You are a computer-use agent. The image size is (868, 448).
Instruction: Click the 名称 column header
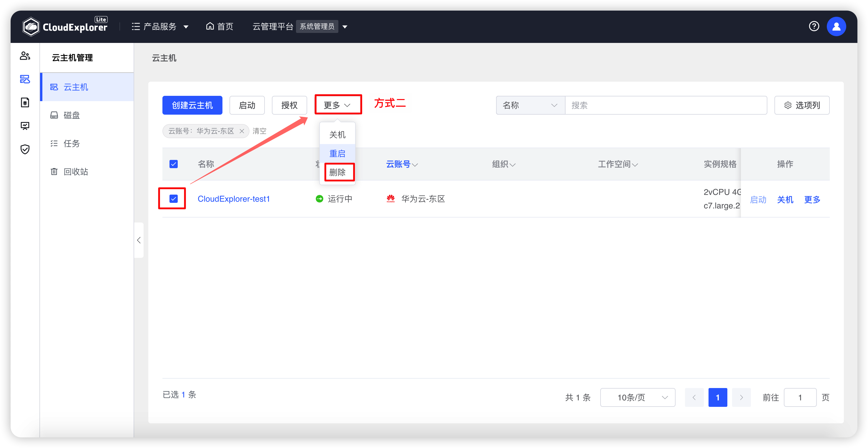(x=206, y=164)
